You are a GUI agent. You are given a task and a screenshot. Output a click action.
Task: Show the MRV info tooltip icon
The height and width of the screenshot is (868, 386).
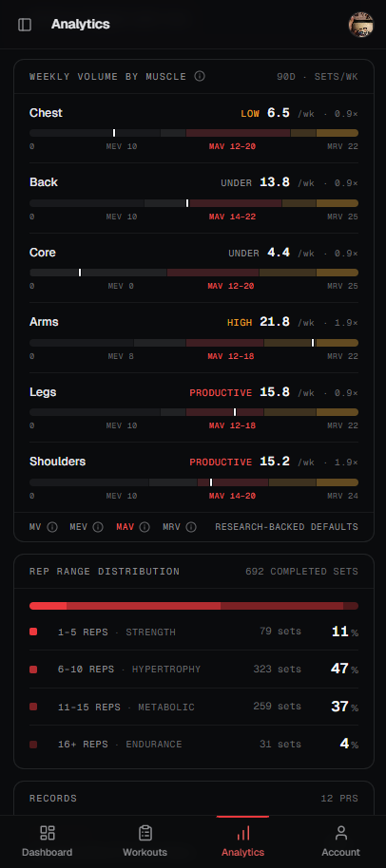point(190,527)
